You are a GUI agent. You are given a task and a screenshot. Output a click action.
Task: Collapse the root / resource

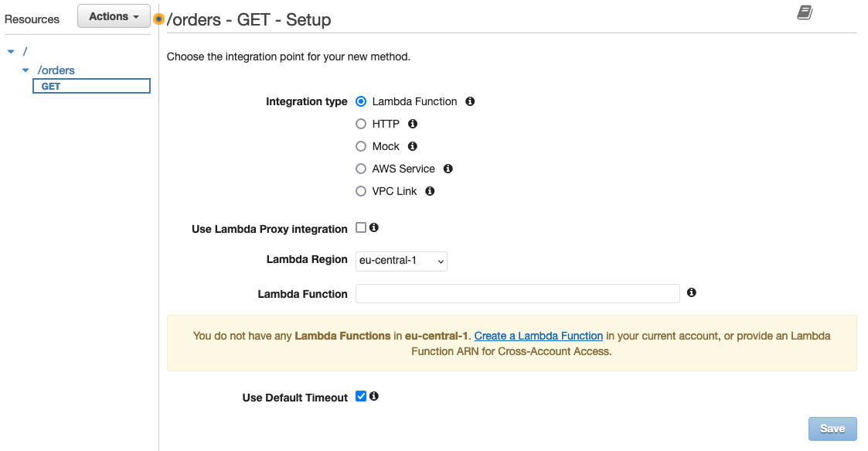(x=10, y=50)
